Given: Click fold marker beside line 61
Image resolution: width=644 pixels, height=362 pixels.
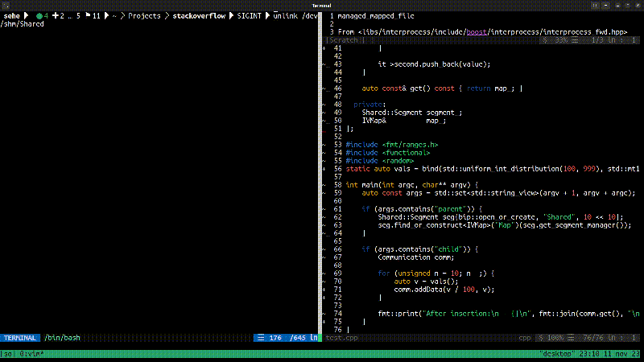Looking at the screenshot, I should pyautogui.click(x=324, y=209).
